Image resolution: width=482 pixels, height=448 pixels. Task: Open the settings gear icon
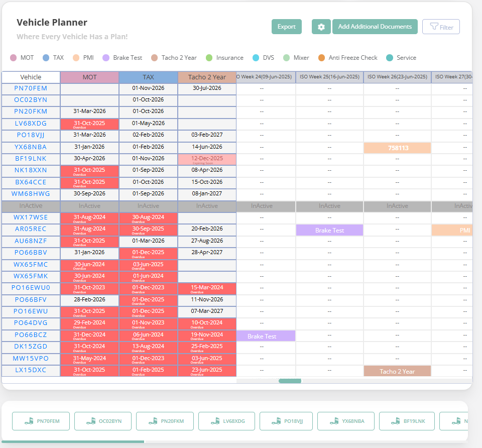pos(321,27)
